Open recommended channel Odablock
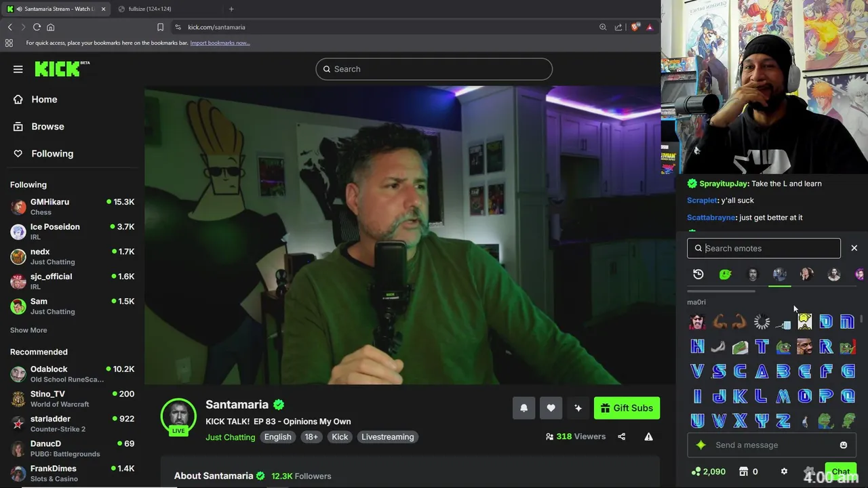 pos(72,374)
